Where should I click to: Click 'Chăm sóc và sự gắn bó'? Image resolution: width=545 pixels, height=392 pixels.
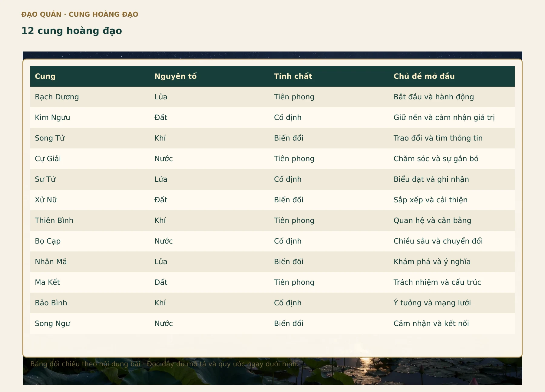[x=436, y=159]
